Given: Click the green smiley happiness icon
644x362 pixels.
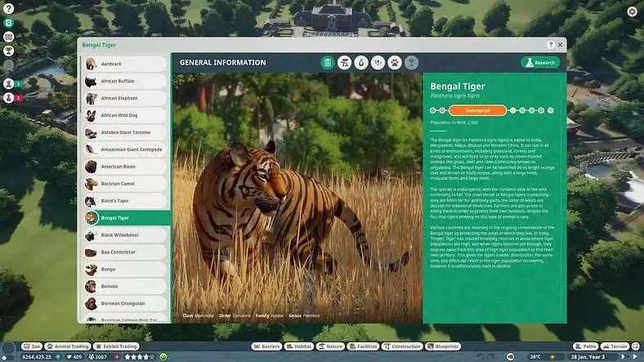Looking at the screenshot, I should tap(163, 357).
